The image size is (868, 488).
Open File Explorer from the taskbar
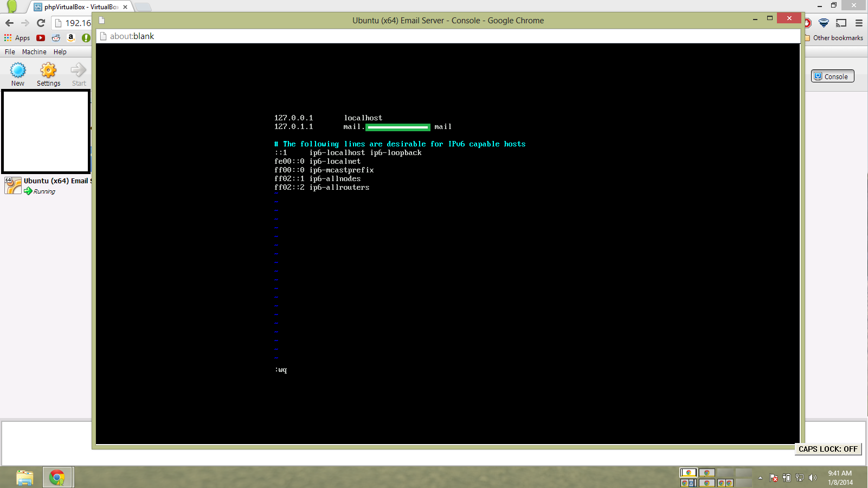pyautogui.click(x=24, y=478)
